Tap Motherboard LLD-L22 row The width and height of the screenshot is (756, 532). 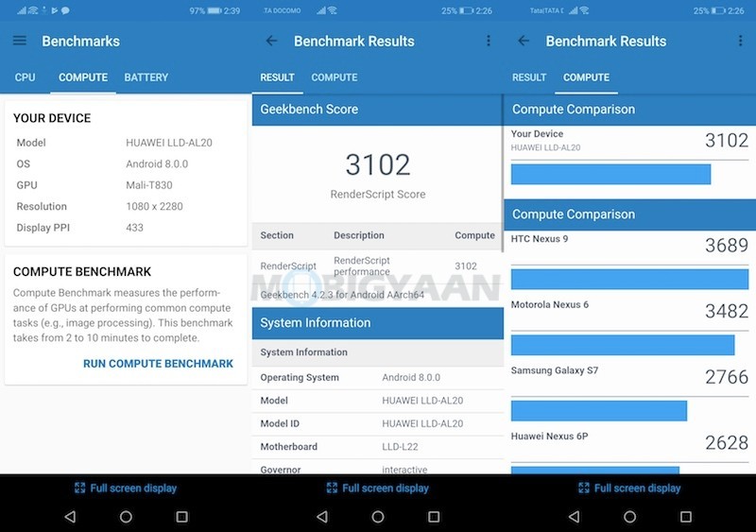(378, 447)
